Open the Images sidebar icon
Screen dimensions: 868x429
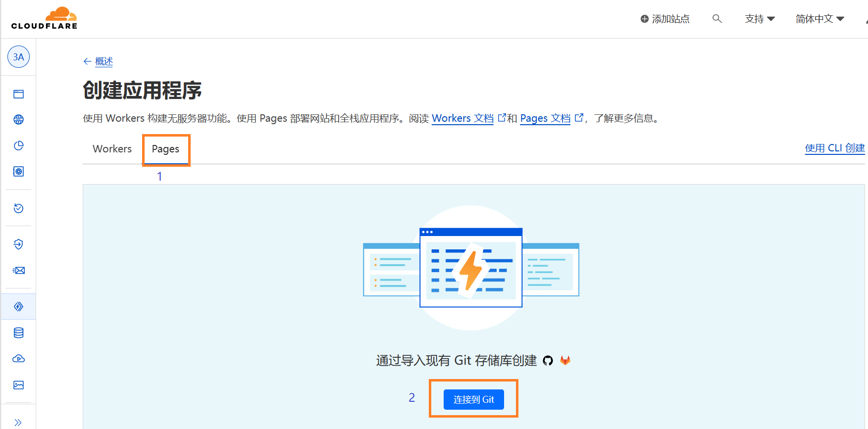coord(18,385)
